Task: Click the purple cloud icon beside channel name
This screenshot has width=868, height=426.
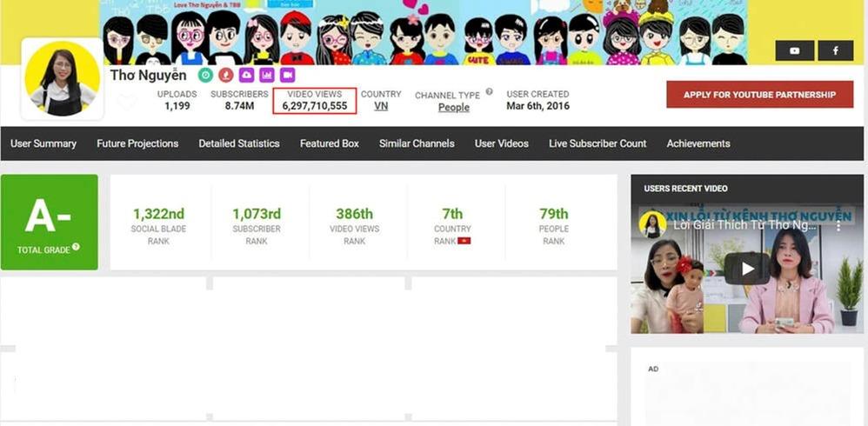Action: [246, 76]
